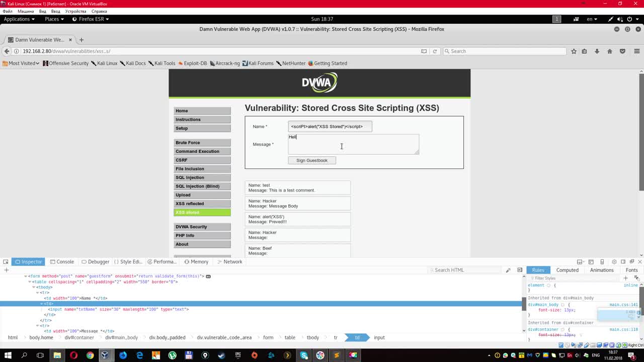Close the Damn Vulnerable Web App tab
This screenshot has height=362, width=644.
[x=70, y=40]
